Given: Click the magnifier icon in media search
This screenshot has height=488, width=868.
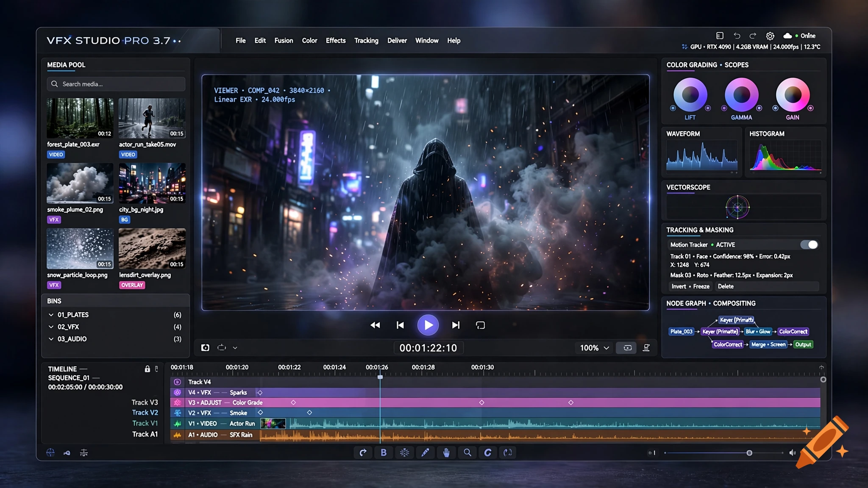Looking at the screenshot, I should coord(55,84).
